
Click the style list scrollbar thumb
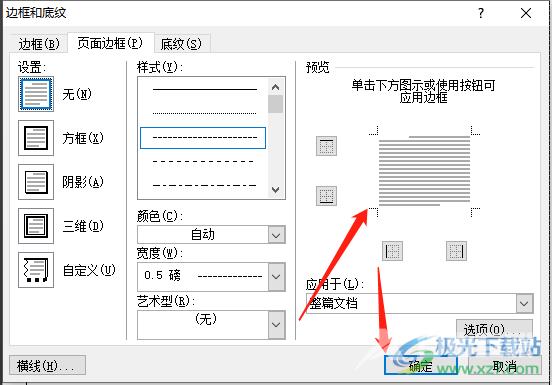tap(276, 104)
